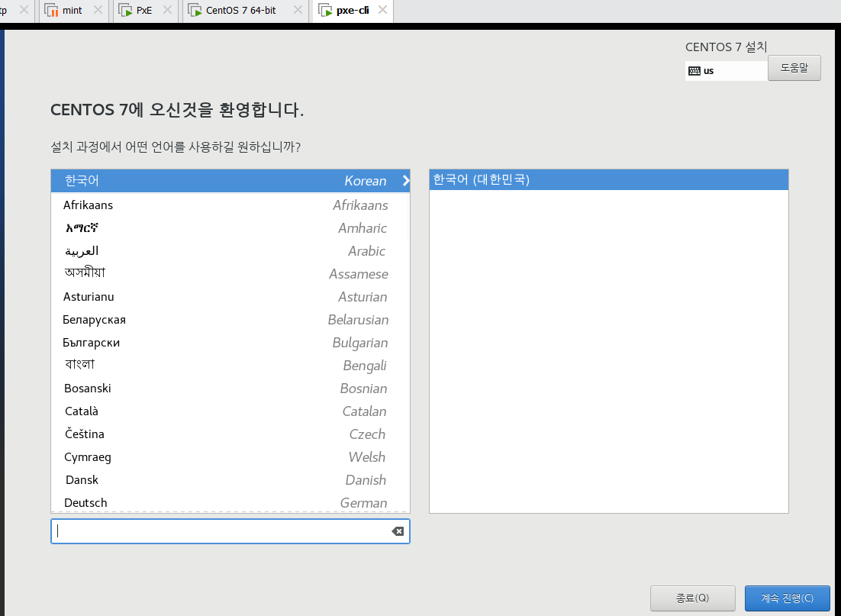The width and height of the screenshot is (841, 616).
Task: Select Català language
Action: tap(230, 411)
